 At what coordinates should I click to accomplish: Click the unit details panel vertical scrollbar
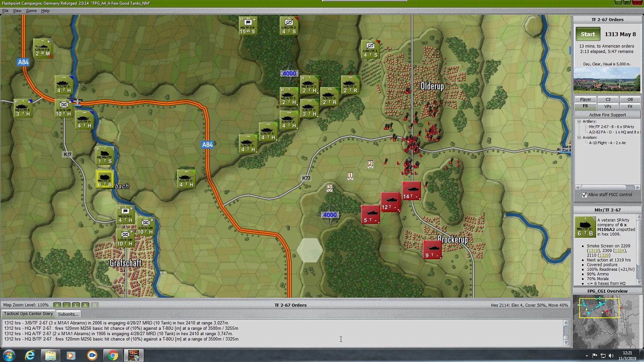[x=638, y=250]
